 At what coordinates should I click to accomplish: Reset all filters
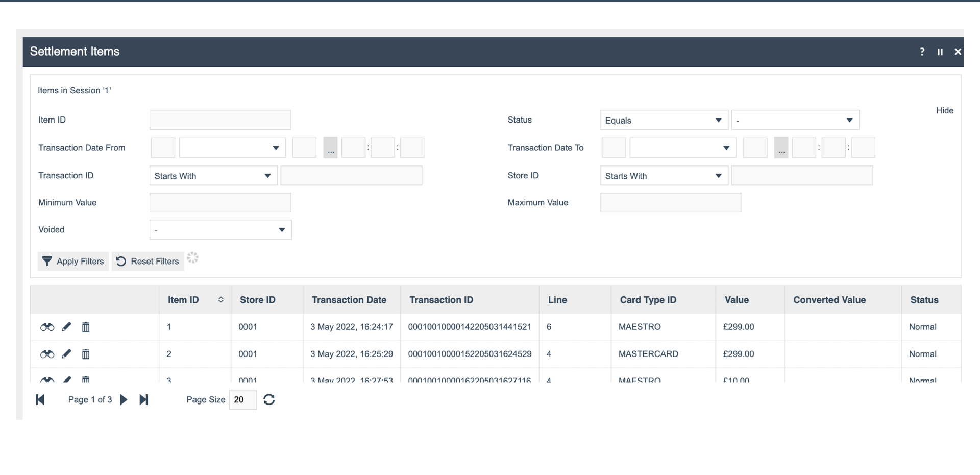[x=147, y=261]
